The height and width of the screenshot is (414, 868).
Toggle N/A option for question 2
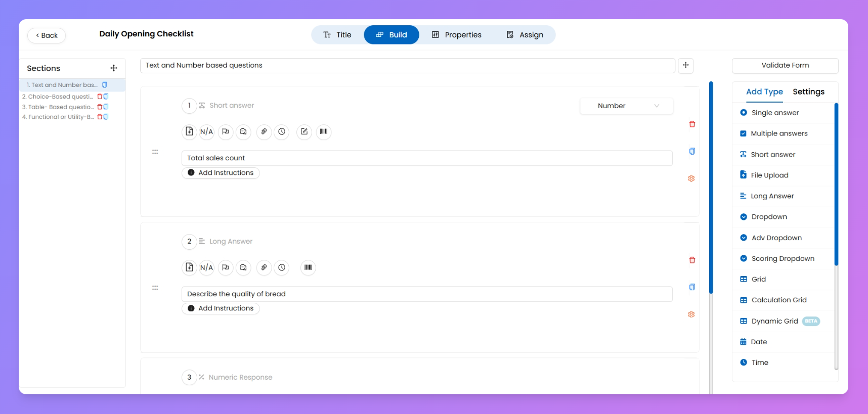tap(206, 267)
